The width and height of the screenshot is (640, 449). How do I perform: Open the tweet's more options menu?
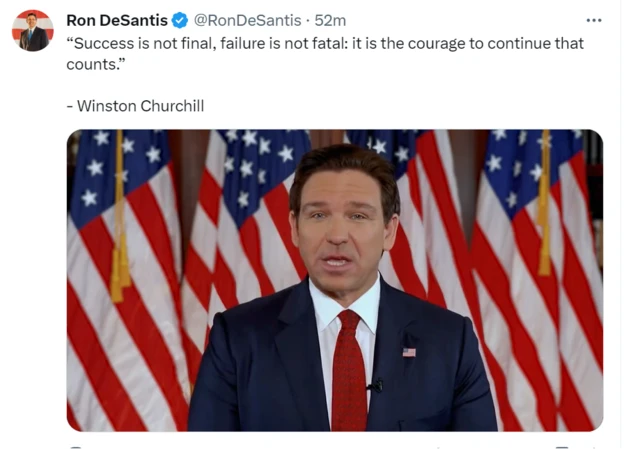[594, 20]
